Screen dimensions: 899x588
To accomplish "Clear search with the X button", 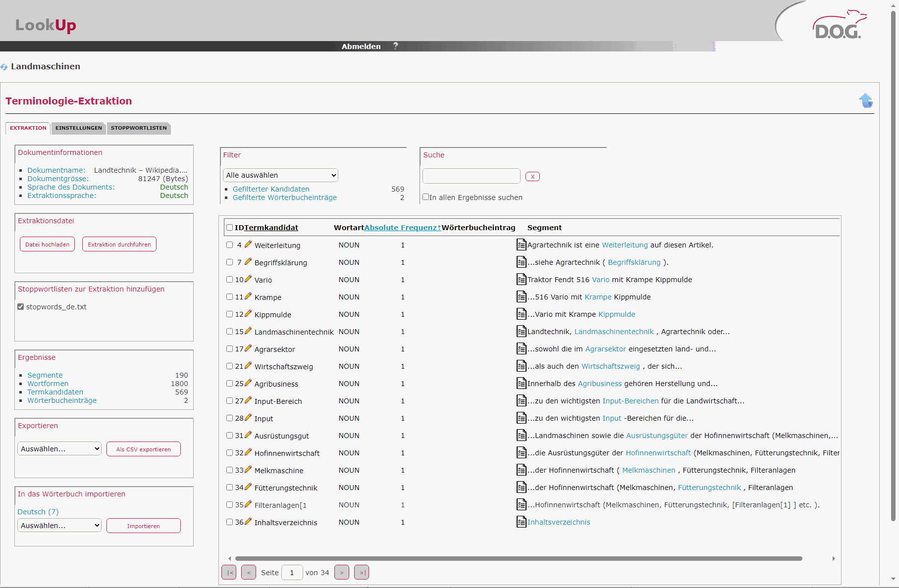I will 532,177.
